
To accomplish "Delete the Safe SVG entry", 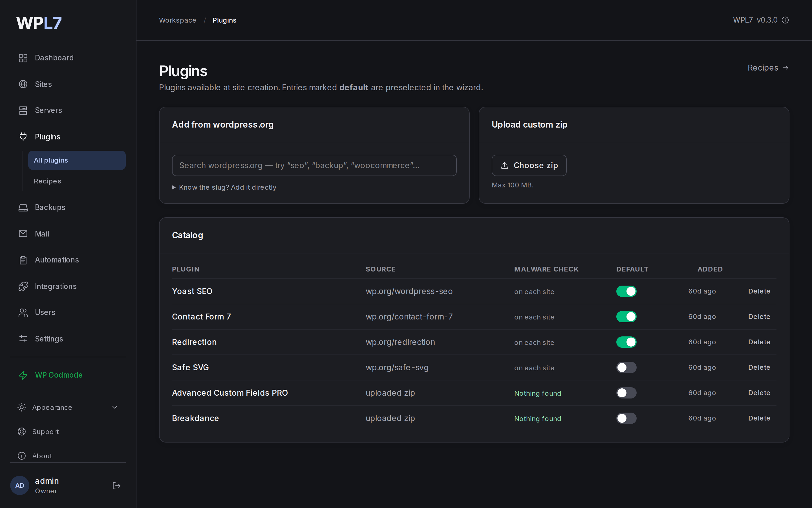I will (759, 367).
